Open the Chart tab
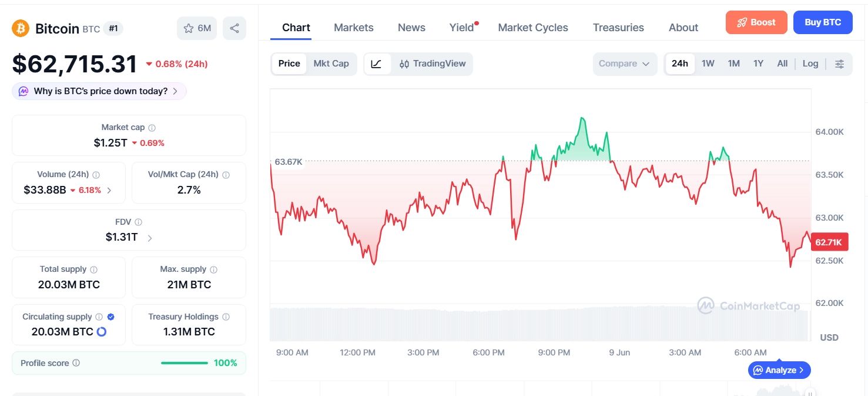The image size is (868, 396). [x=296, y=28]
